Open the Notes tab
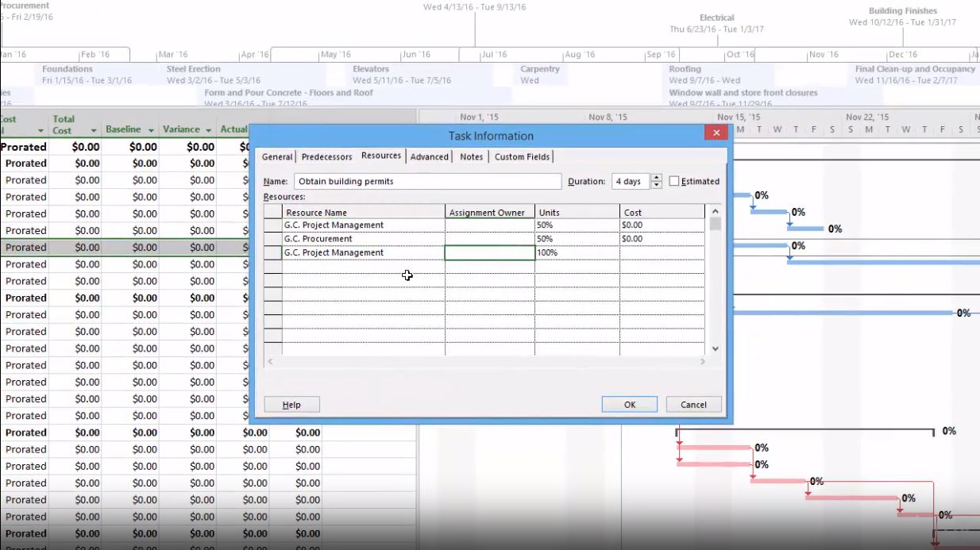 point(471,157)
